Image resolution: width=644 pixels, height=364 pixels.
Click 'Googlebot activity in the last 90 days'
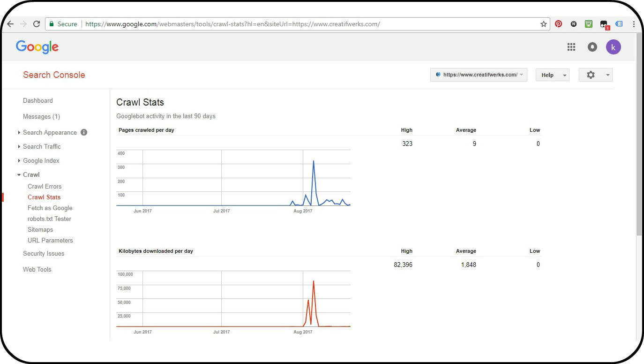tap(166, 116)
